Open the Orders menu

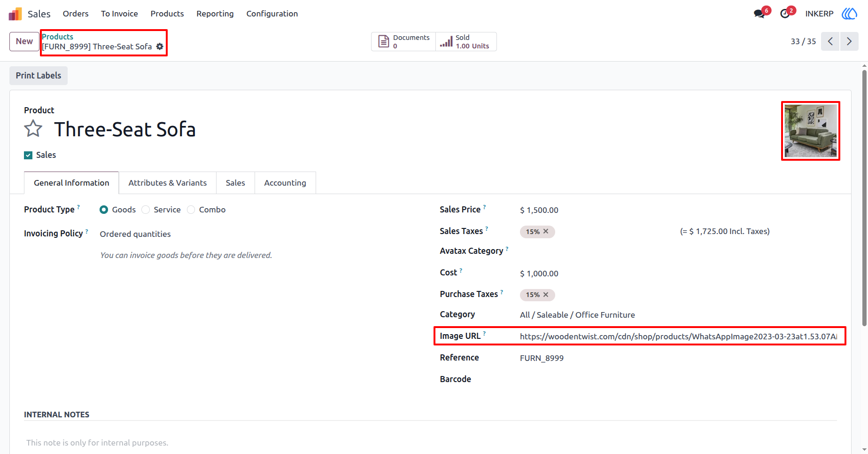[x=76, y=14]
